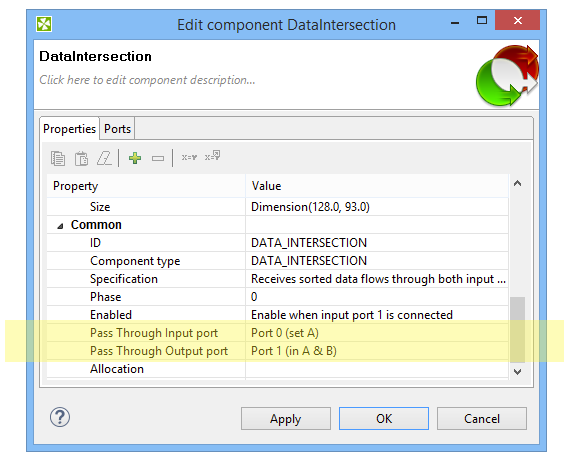Viewport: 571px width, 458px height.
Task: Click the DataIntersection component logo image
Action: (507, 76)
